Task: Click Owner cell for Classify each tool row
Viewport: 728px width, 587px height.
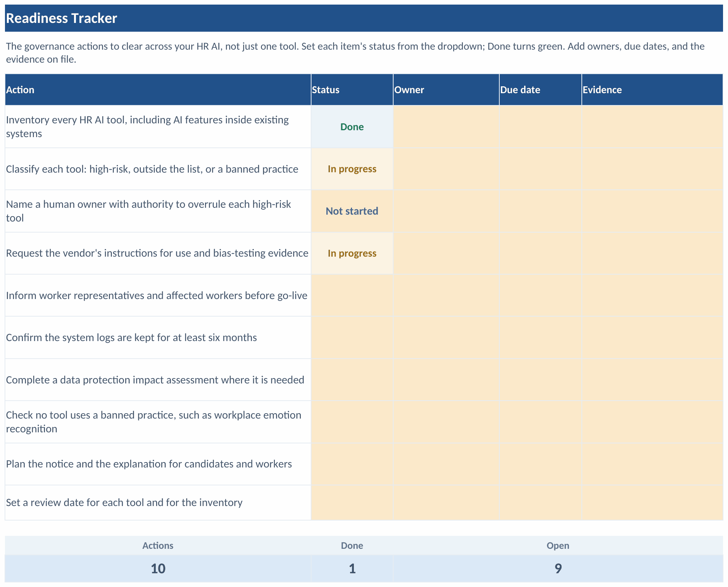Action: [446, 169]
